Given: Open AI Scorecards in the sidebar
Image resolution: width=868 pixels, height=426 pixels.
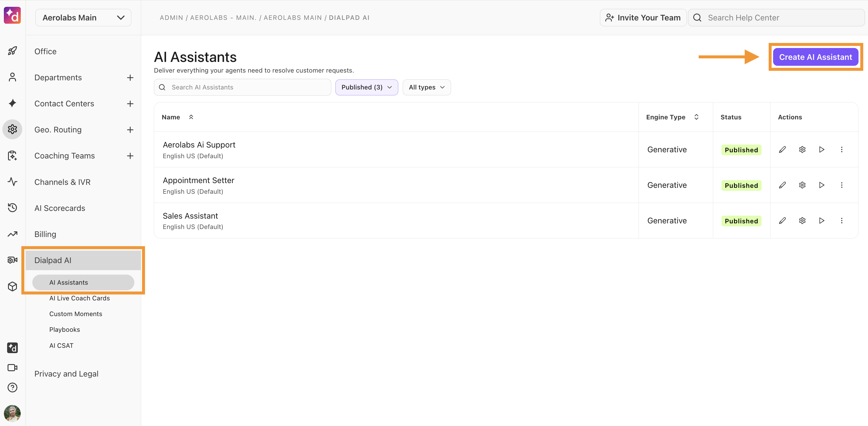Looking at the screenshot, I should click(x=60, y=208).
